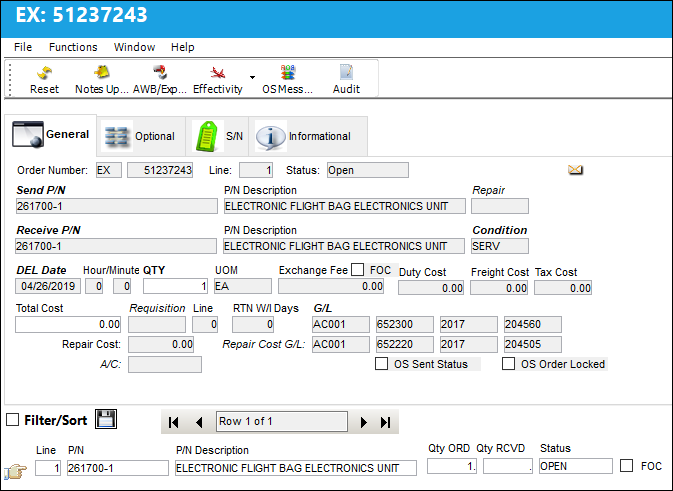Image resolution: width=673 pixels, height=491 pixels.
Task: Click the Send P/N Description field
Action: point(345,206)
